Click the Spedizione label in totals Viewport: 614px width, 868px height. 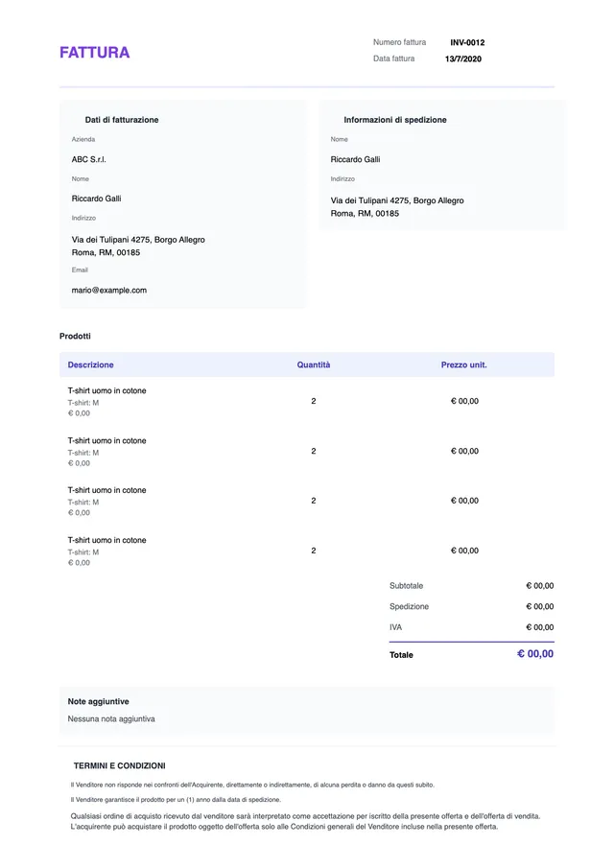pos(409,607)
